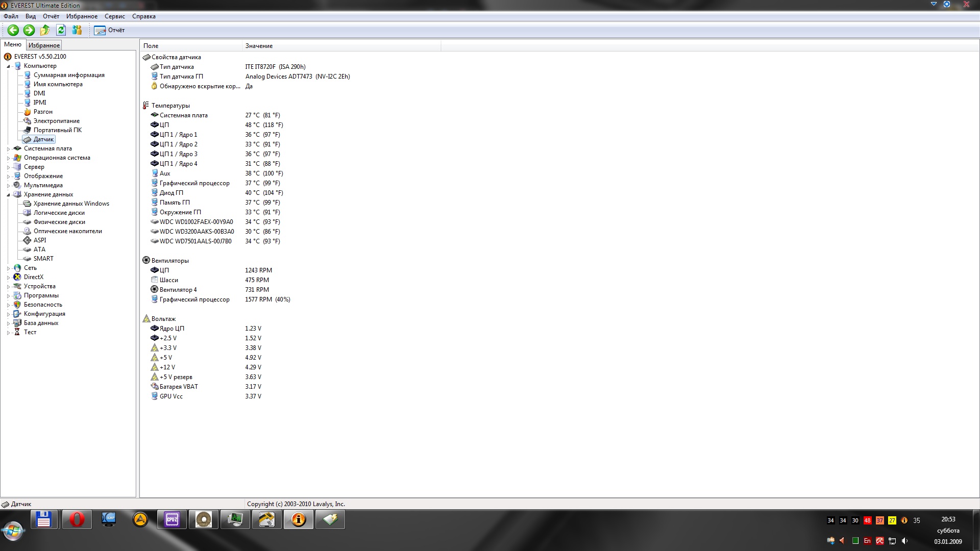Open the Сервис menu
Viewport: 980px width, 551px height.
coord(115,16)
